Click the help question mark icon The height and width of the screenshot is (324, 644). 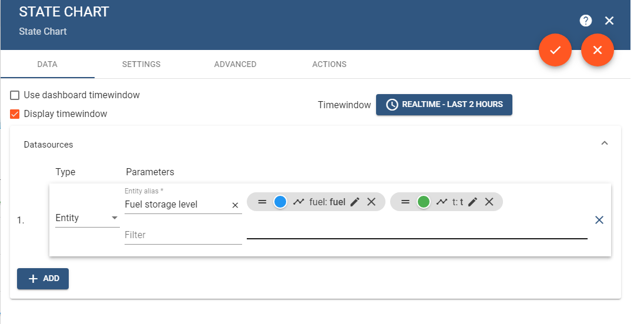(585, 21)
